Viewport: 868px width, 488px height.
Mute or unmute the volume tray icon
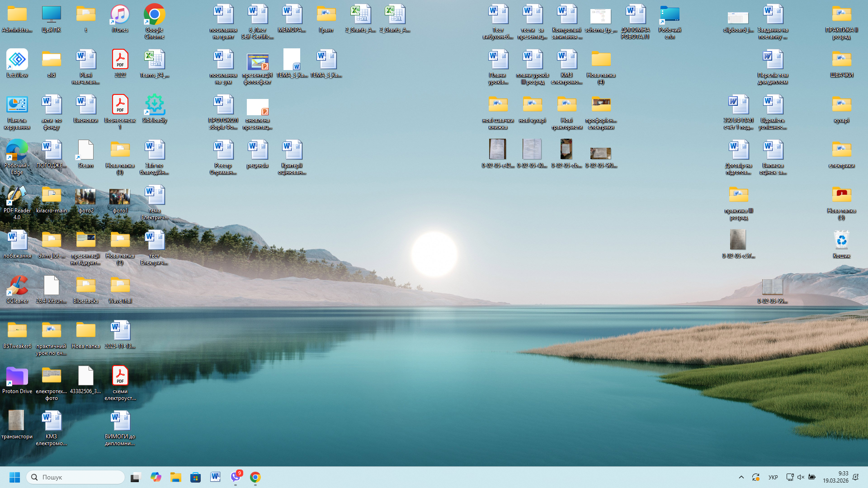801,477
